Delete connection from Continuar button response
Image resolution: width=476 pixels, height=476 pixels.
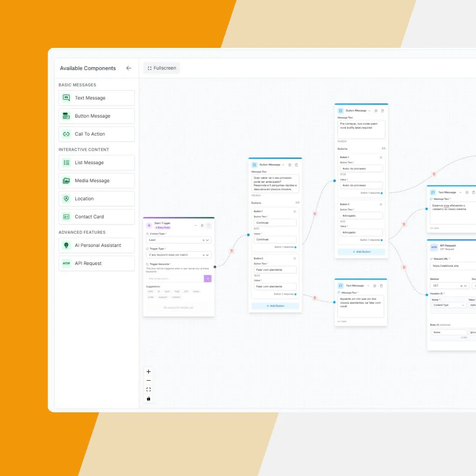pos(315,214)
